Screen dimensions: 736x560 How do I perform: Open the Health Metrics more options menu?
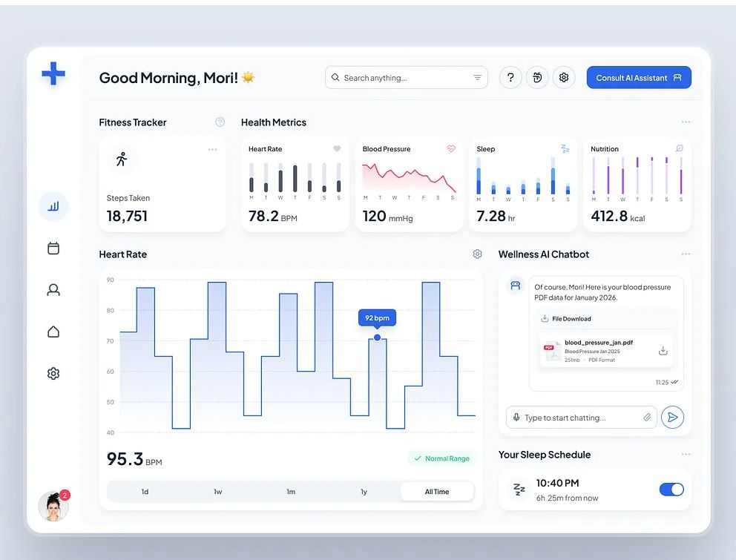click(686, 122)
